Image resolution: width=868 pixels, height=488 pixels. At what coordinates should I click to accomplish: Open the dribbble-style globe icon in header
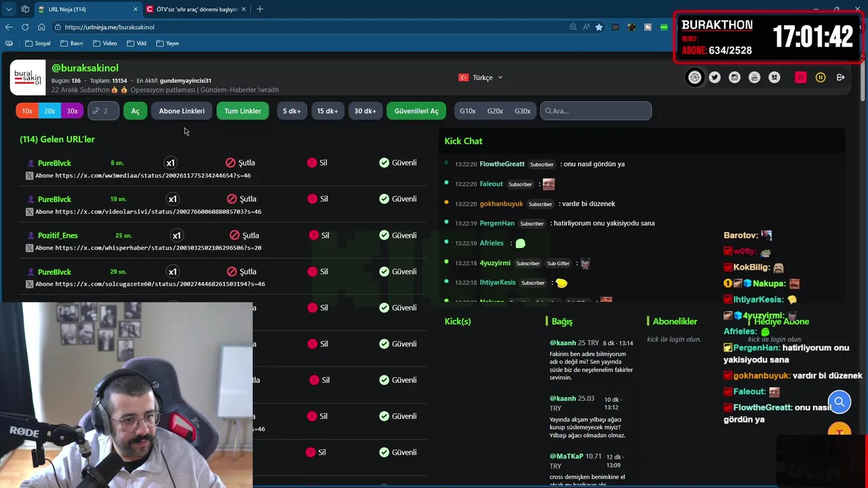click(694, 77)
